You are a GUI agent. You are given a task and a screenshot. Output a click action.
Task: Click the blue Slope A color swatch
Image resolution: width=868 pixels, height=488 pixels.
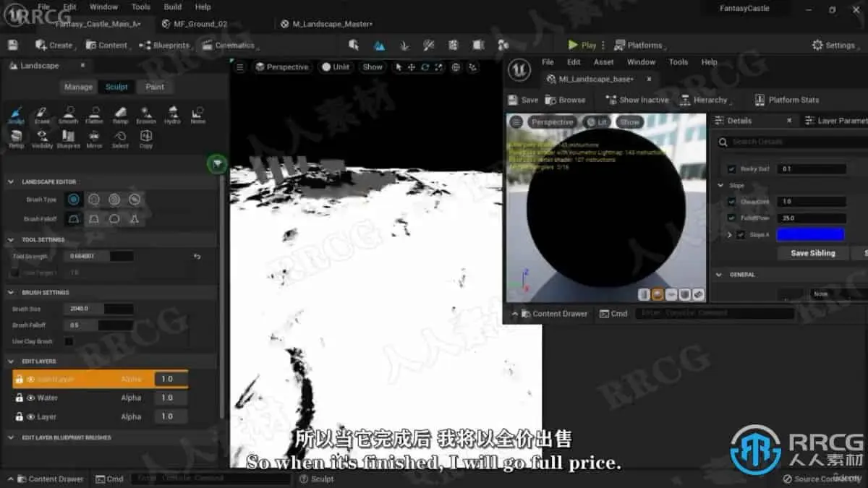click(810, 234)
